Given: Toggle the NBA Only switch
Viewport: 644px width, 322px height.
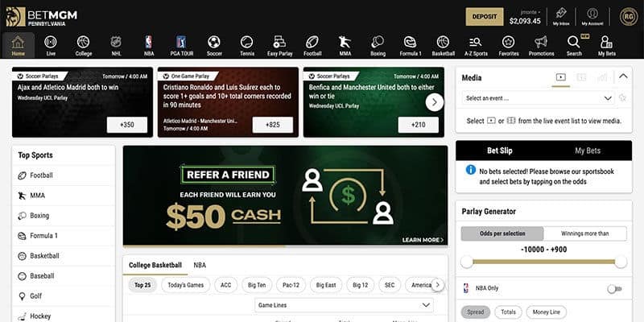Looking at the screenshot, I should pos(614,289).
